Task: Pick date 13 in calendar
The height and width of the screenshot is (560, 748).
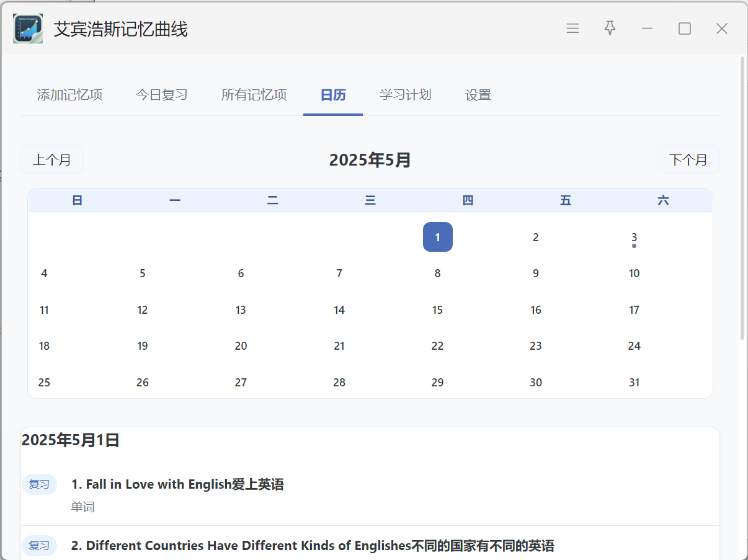Action: [241, 310]
